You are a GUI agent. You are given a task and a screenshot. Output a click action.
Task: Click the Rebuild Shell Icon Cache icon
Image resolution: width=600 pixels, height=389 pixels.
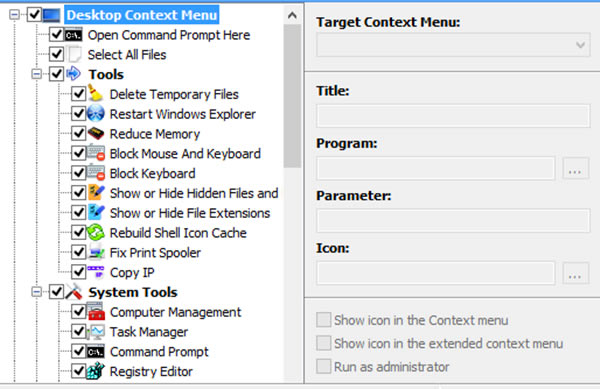pyautogui.click(x=95, y=232)
